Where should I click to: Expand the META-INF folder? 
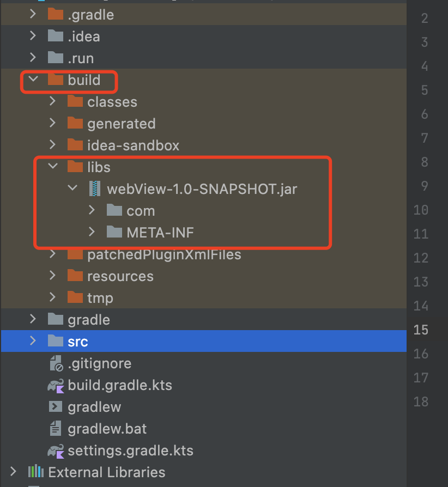(x=92, y=233)
